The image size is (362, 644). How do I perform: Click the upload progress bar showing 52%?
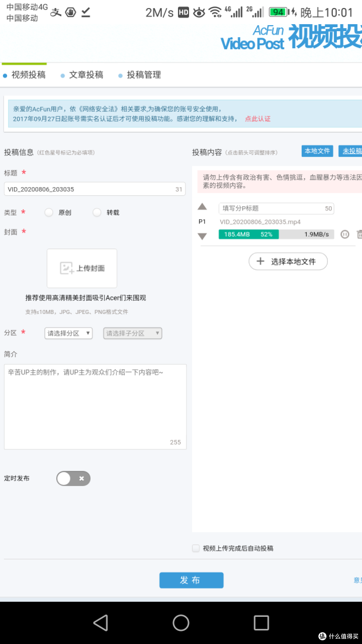(x=276, y=234)
